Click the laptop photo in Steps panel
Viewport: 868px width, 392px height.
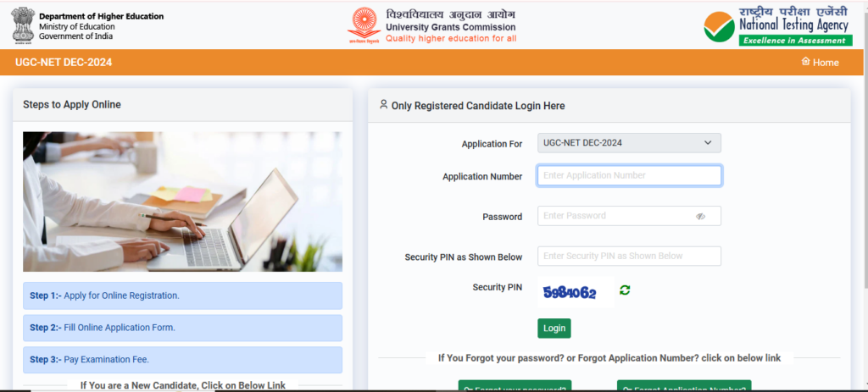click(182, 202)
